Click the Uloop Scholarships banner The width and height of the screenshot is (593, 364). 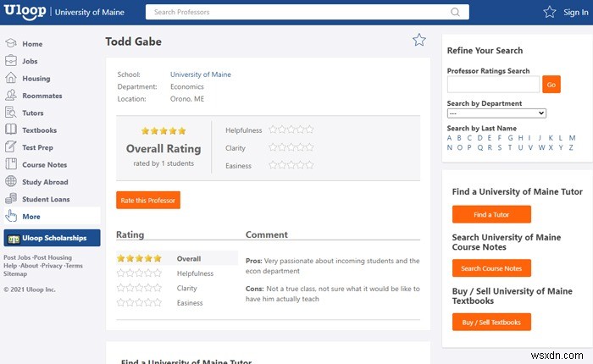pos(52,238)
